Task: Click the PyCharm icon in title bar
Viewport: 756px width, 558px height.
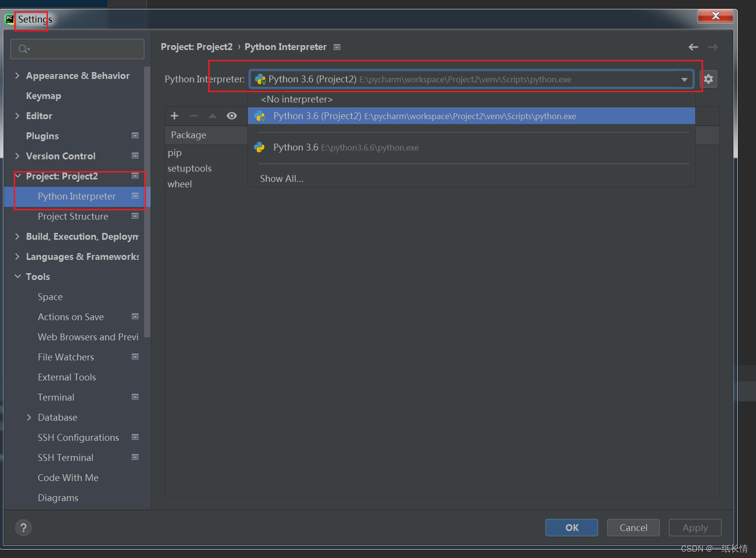Action: click(9, 19)
